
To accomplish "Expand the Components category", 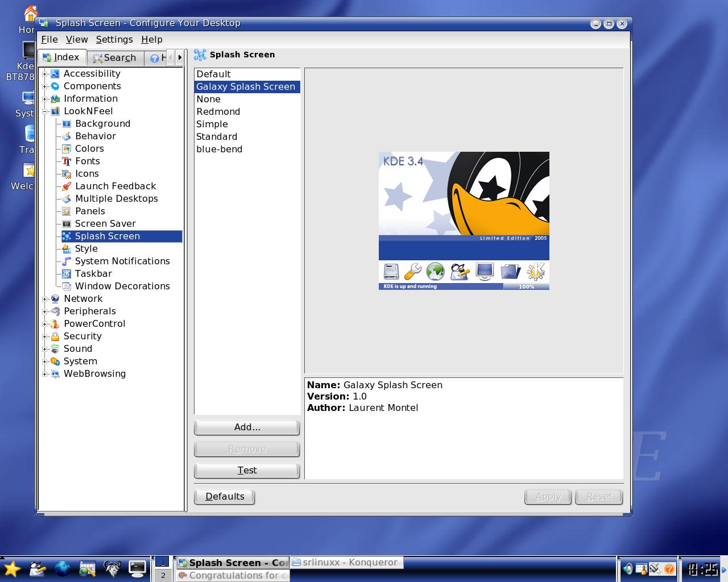I will pos(45,86).
